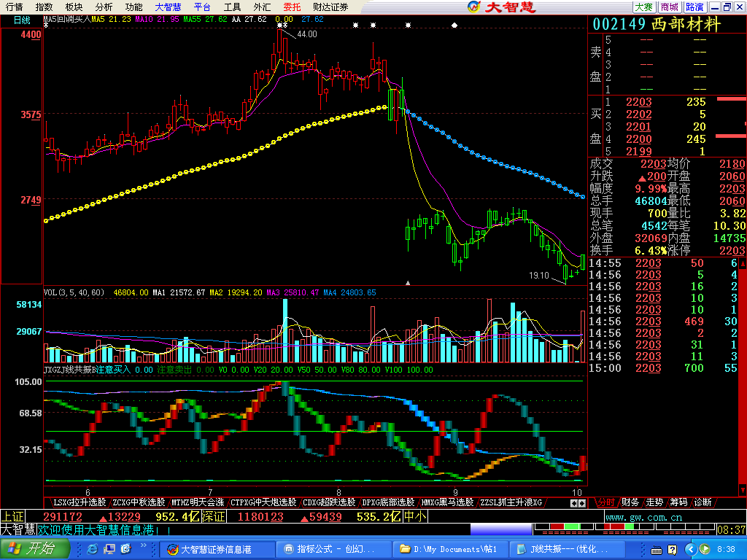Open the 指数 menu
Image resolution: width=747 pixels, height=560 pixels.
[x=44, y=7]
